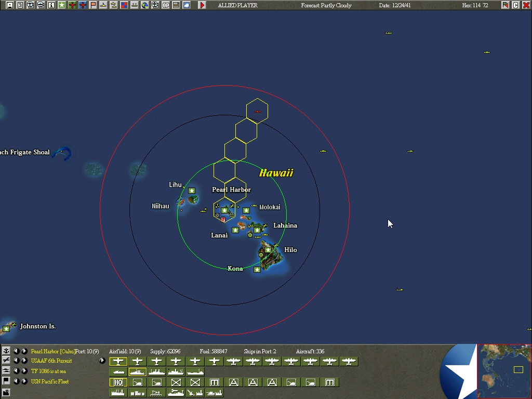The height and width of the screenshot is (399, 532).
Task: Open the USAAF 6th Pursuit label
Action: (x=51, y=361)
